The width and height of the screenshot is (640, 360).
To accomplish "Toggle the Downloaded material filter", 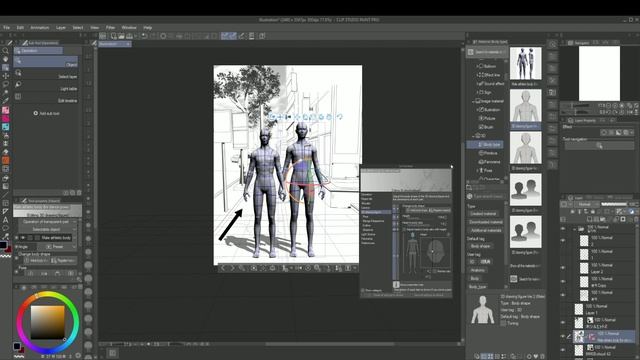I will pyautogui.click(x=485, y=222).
